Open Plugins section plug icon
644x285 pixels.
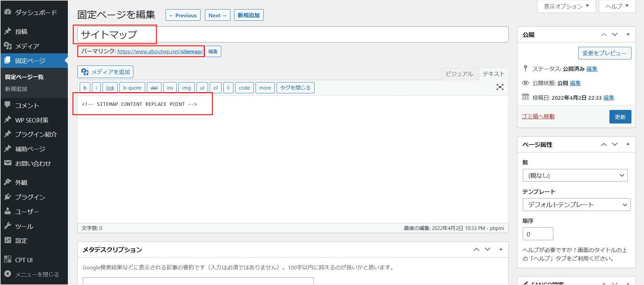pyautogui.click(x=8, y=197)
